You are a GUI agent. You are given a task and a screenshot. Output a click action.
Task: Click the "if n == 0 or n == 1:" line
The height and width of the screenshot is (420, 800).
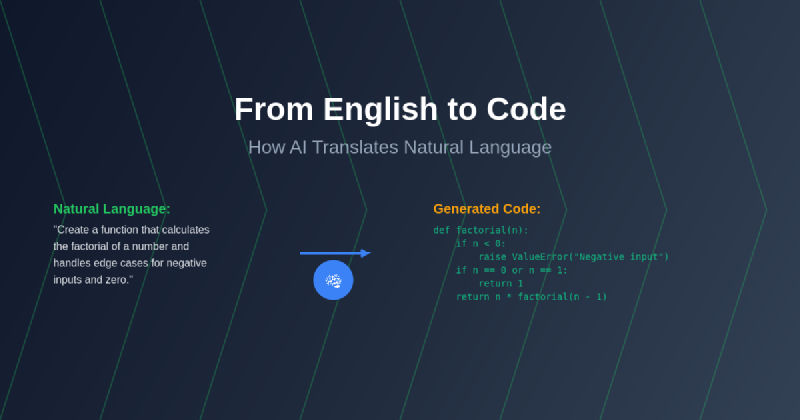pos(511,270)
